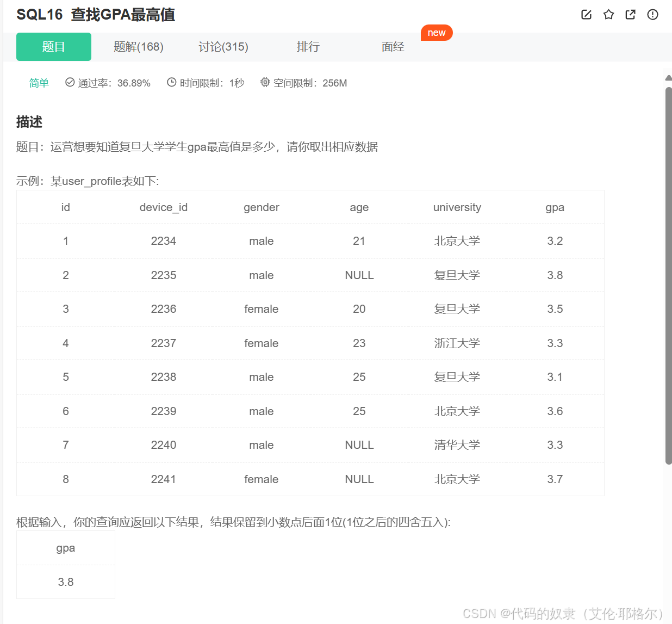Click the gpa value 3.5

(x=555, y=309)
